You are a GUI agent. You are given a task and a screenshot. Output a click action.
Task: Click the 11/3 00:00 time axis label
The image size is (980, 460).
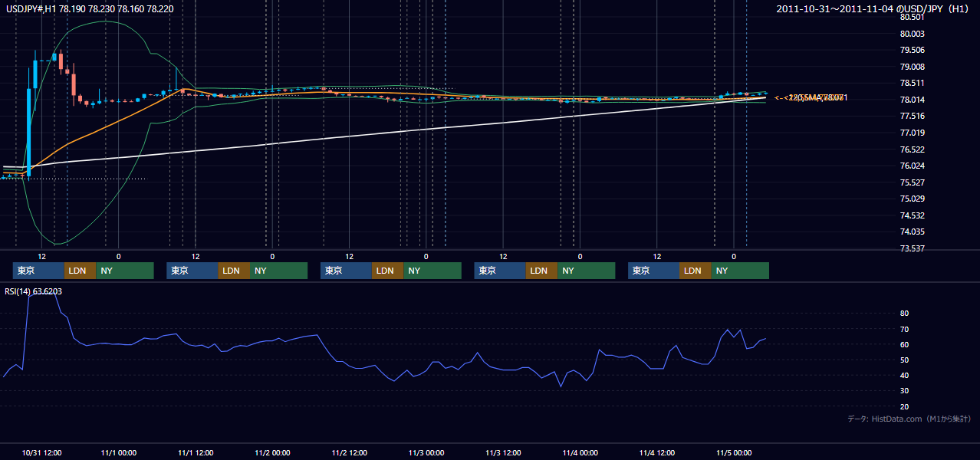point(426,452)
